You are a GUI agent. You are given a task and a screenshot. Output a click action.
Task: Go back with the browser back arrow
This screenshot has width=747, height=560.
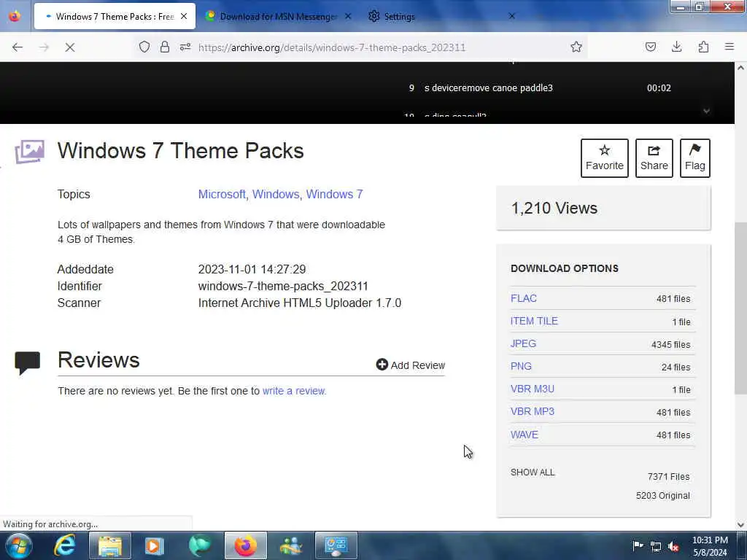[x=18, y=47]
